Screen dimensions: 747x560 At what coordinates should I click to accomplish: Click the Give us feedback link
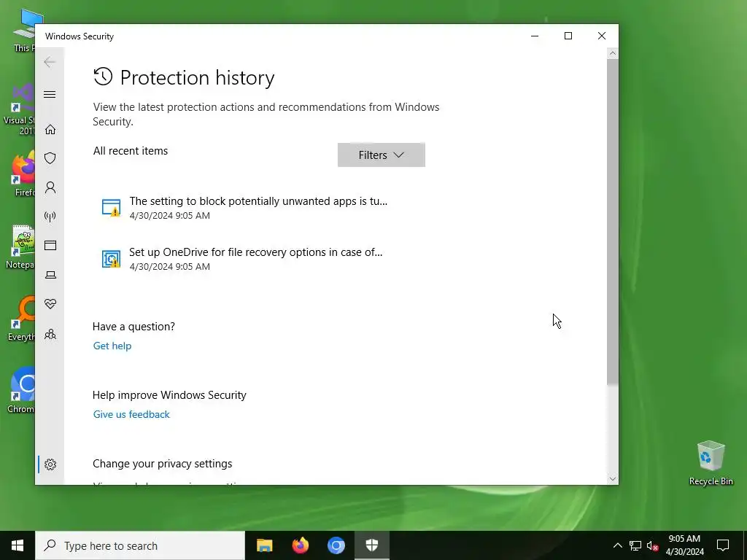tap(131, 414)
